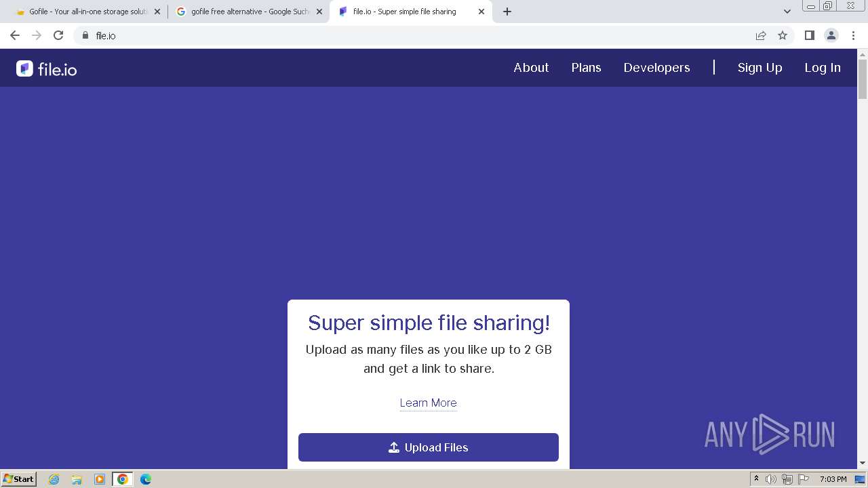Viewport: 868px width, 488px height.
Task: Close the Gofile tab
Action: tap(157, 12)
